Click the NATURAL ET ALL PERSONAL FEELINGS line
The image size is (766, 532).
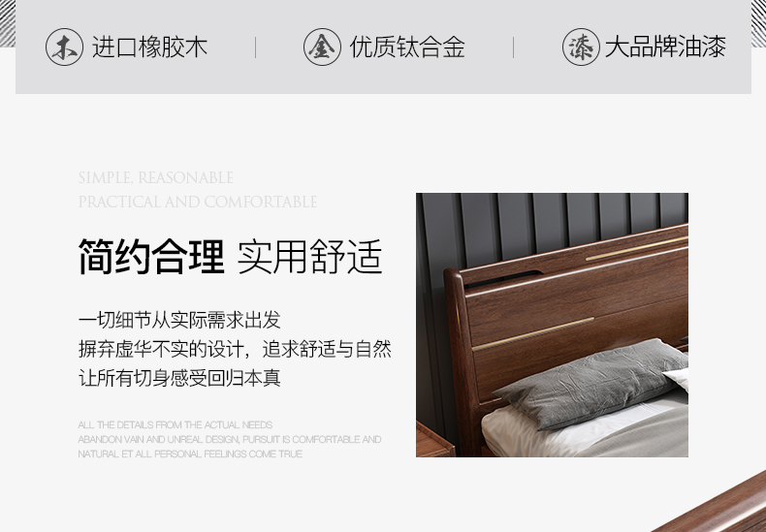(x=190, y=454)
